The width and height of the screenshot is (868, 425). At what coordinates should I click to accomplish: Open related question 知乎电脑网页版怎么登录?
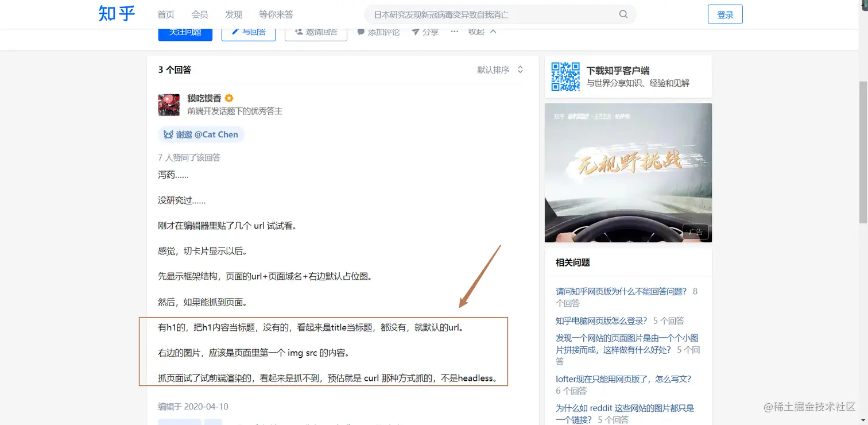click(601, 320)
